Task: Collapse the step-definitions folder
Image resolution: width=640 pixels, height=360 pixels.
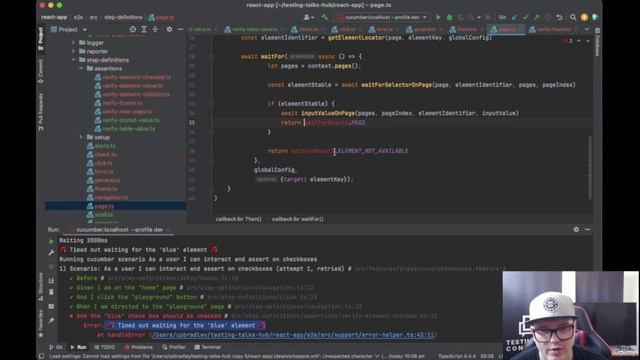Action: pos(73,60)
